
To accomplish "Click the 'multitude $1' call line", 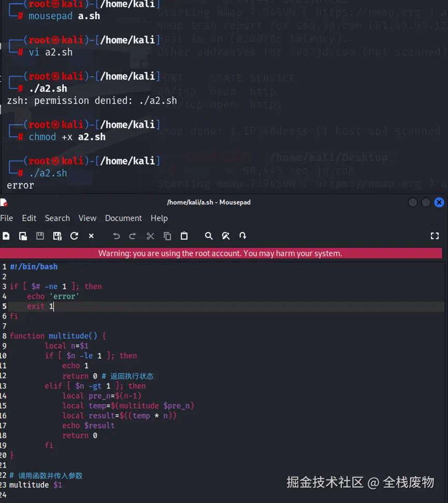I will coord(36,485).
